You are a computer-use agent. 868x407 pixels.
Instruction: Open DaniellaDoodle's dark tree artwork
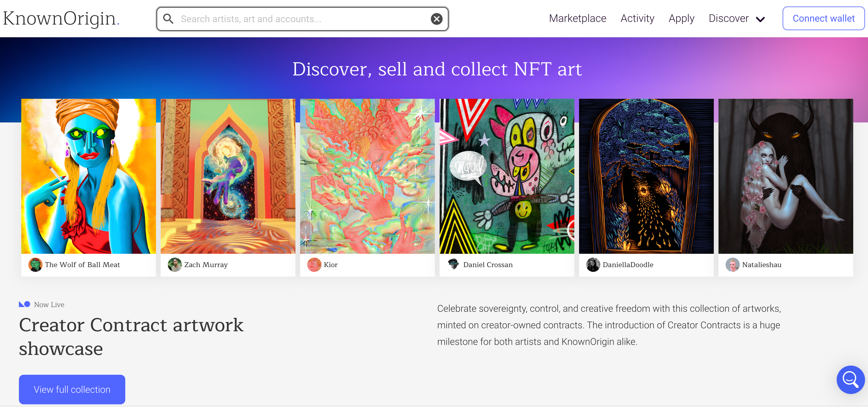[647, 176]
